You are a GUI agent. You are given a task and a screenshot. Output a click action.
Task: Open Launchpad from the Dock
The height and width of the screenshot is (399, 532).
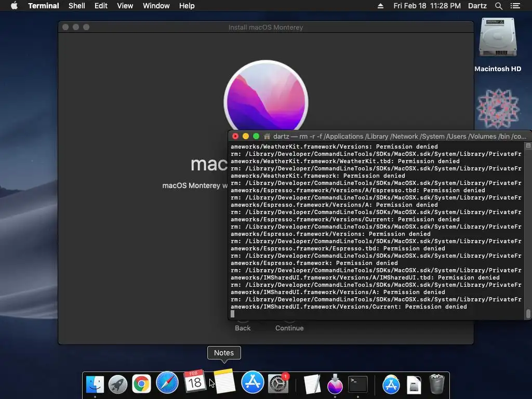pos(118,384)
